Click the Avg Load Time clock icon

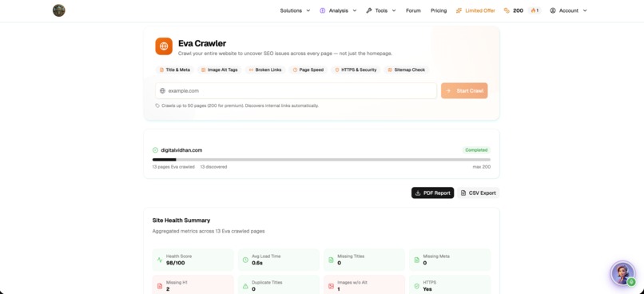coord(245,260)
